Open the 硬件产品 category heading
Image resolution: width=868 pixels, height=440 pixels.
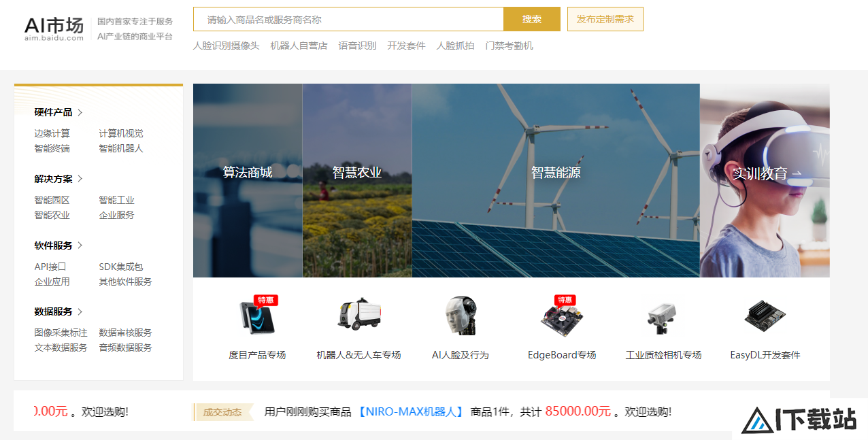pyautogui.click(x=53, y=112)
